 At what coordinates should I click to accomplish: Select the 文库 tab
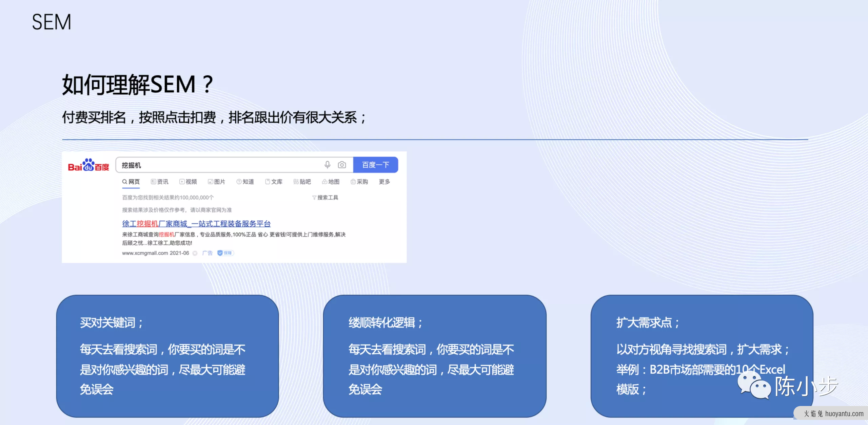point(274,182)
